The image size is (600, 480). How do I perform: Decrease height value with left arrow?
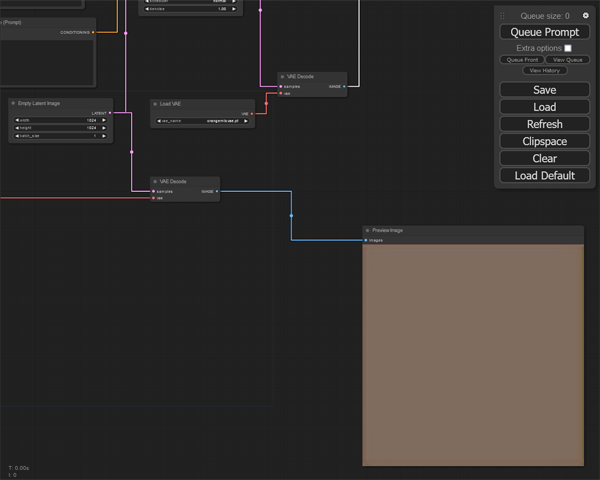[x=16, y=128]
